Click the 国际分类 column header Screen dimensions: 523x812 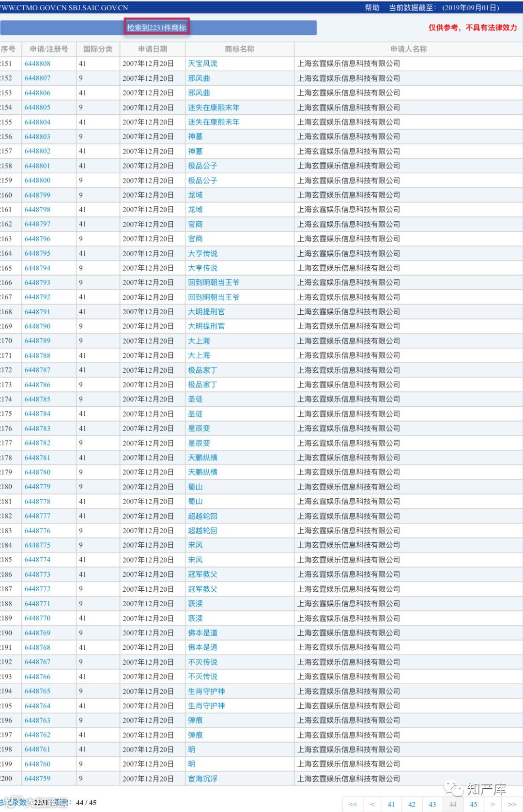(98, 49)
